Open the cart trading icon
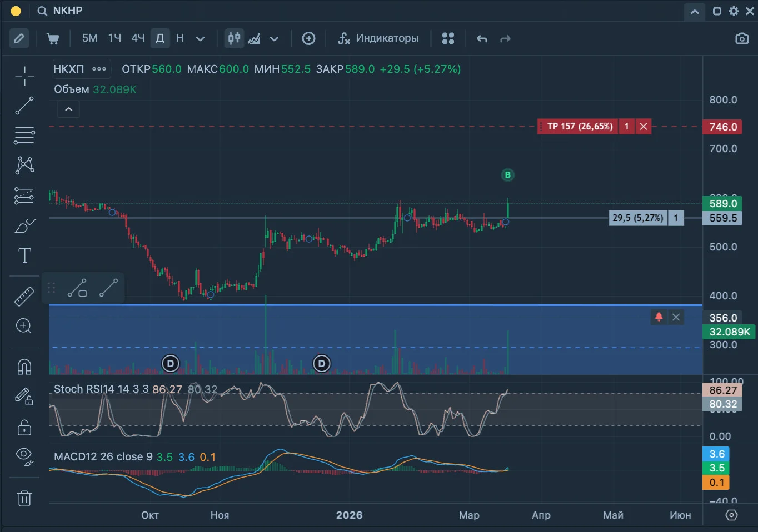Image resolution: width=758 pixels, height=532 pixels. click(53, 38)
